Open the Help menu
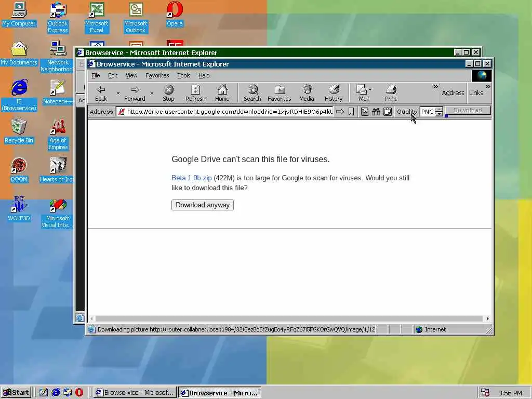The height and width of the screenshot is (399, 532). (204, 75)
